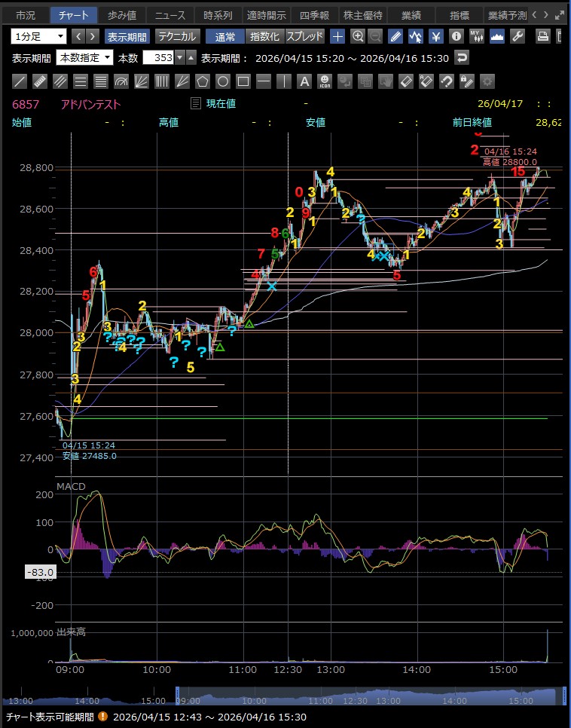Open the 1分足 timeframe dropdown
The image size is (571, 728).
(38, 36)
